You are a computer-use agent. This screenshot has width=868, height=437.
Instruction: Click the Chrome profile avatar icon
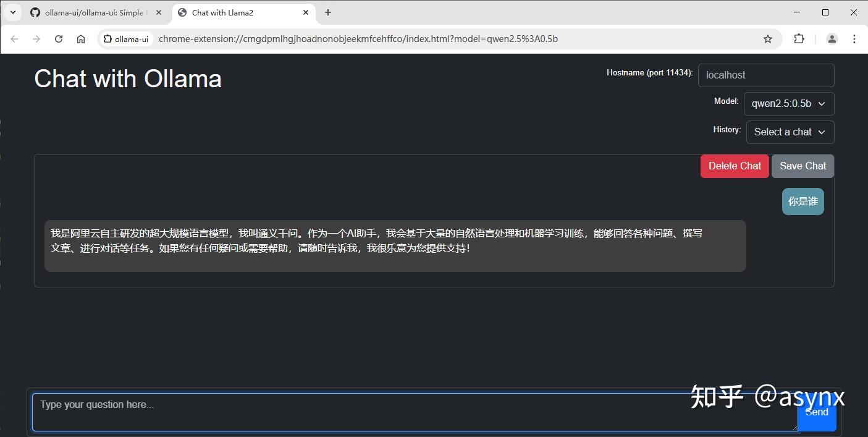pyautogui.click(x=832, y=38)
